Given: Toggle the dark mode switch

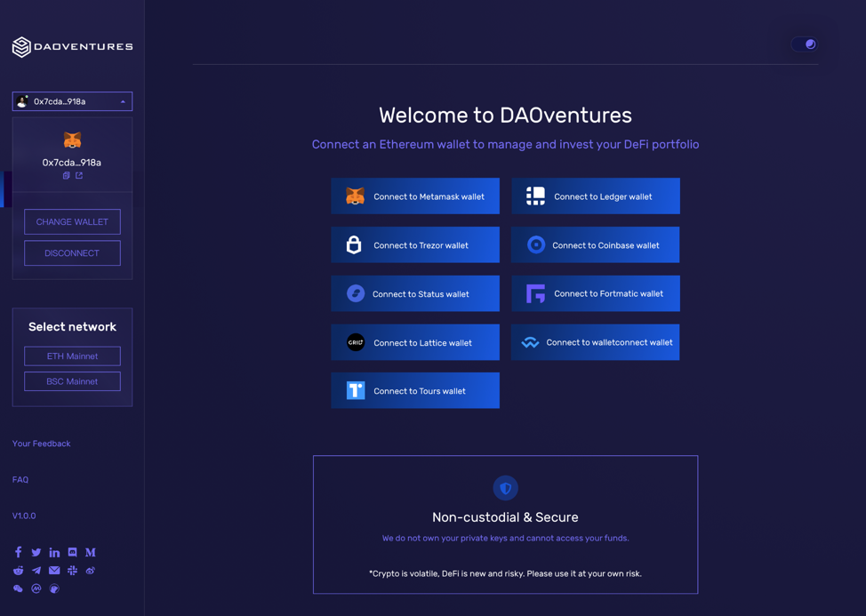Looking at the screenshot, I should [x=804, y=44].
